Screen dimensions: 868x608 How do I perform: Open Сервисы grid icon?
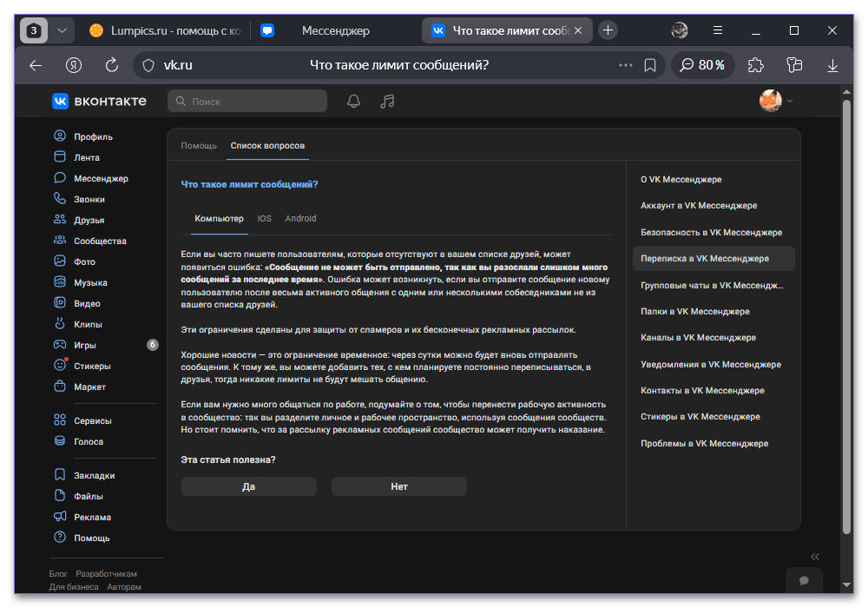point(60,420)
